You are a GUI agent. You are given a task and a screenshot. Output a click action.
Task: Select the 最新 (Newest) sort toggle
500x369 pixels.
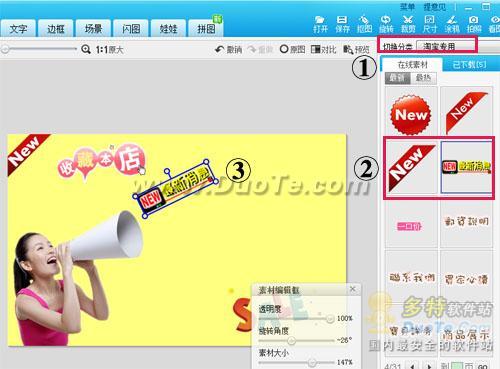point(397,78)
